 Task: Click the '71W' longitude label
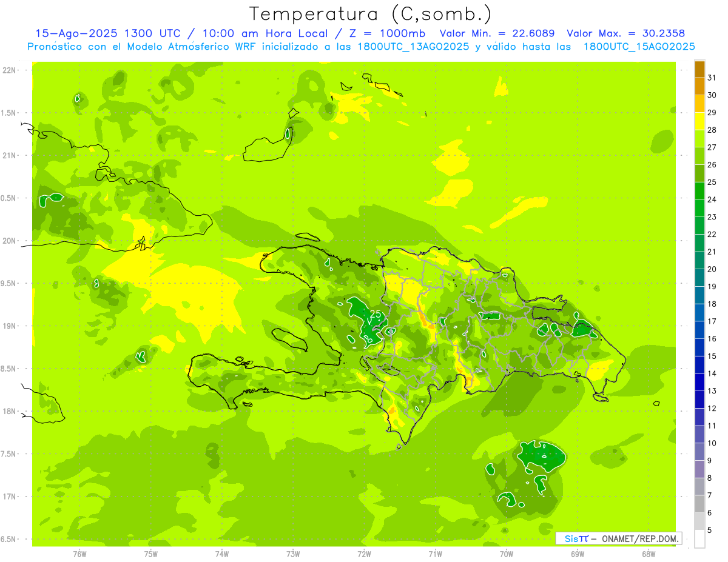pyautogui.click(x=435, y=554)
